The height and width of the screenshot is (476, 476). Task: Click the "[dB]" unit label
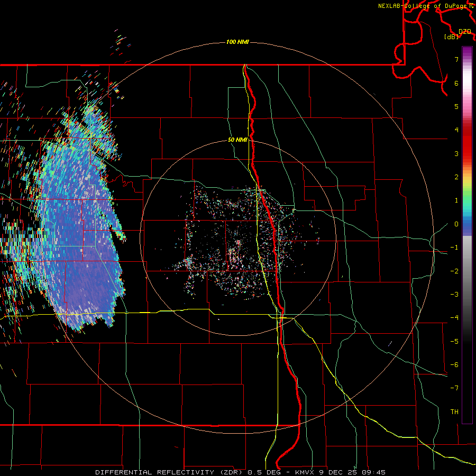click(452, 36)
